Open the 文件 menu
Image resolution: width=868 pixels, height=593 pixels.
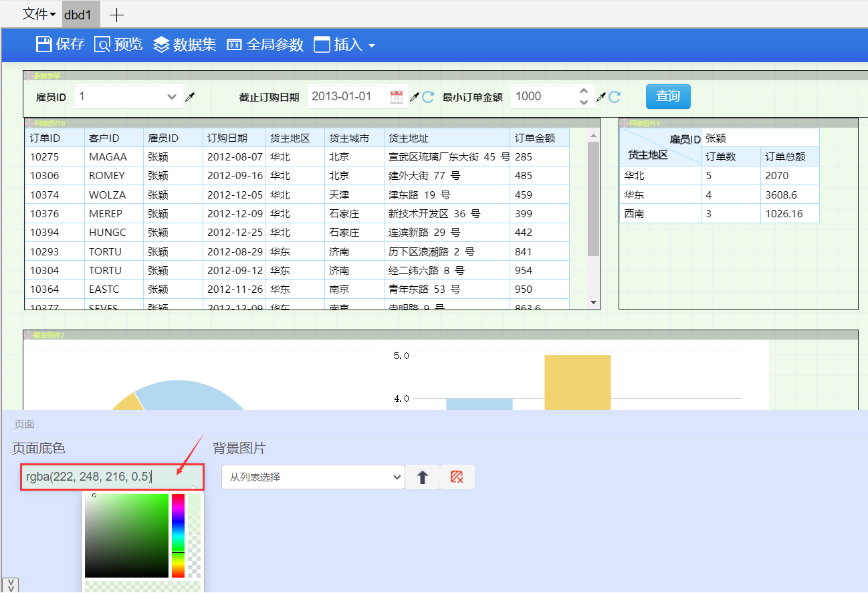[39, 14]
